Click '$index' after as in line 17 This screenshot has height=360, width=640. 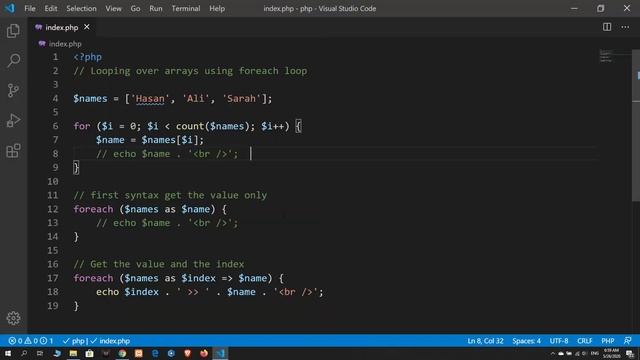point(198,278)
